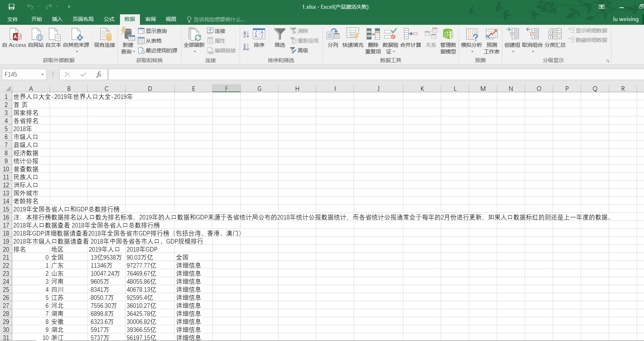Select column F header
The height and width of the screenshot is (341, 644).
point(226,88)
